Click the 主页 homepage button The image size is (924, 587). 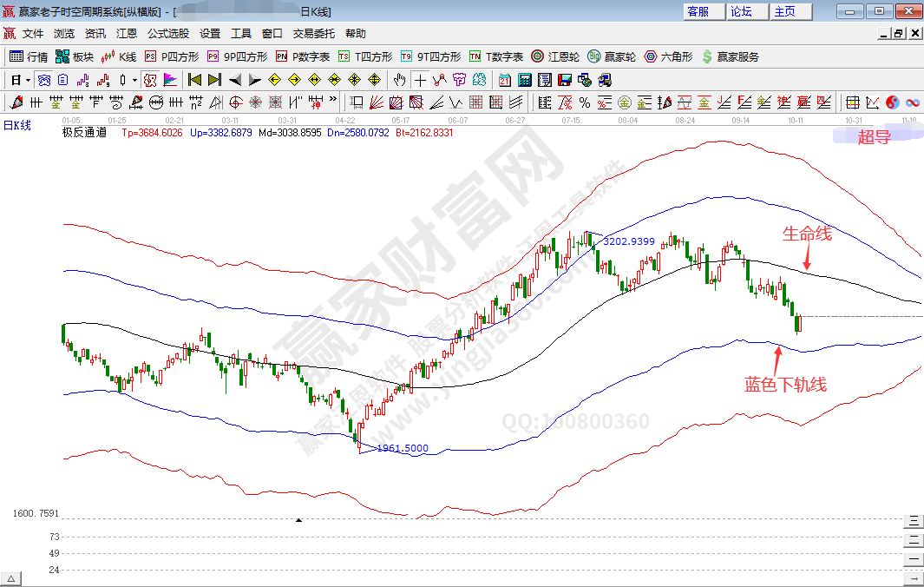(785, 11)
